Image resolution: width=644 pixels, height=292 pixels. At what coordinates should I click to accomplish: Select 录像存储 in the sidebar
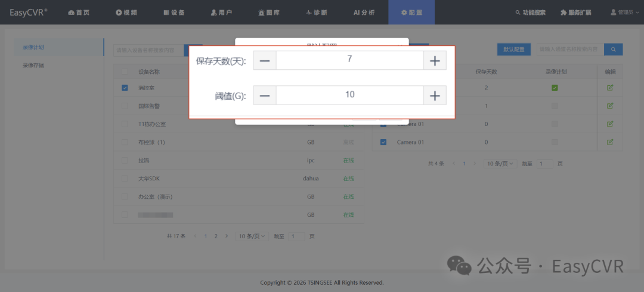33,65
